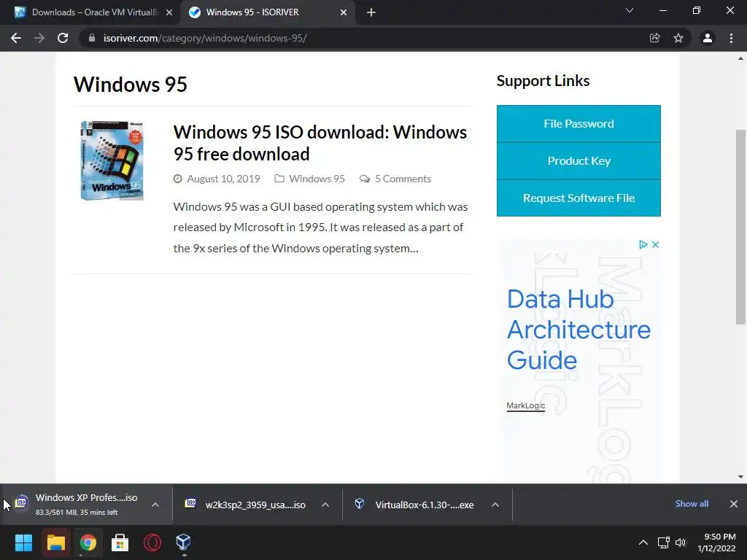The width and height of the screenshot is (747, 560).
Task: Open Opera browser from the taskbar
Action: [x=152, y=542]
